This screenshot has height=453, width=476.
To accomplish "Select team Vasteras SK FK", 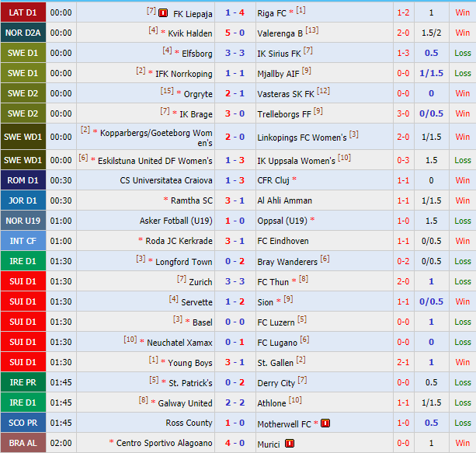I will click(286, 94).
